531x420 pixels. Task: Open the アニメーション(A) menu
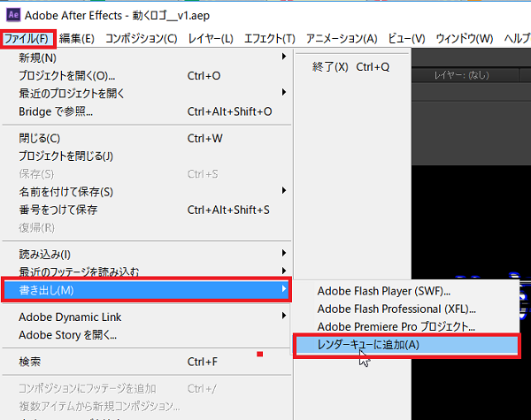[342, 39]
